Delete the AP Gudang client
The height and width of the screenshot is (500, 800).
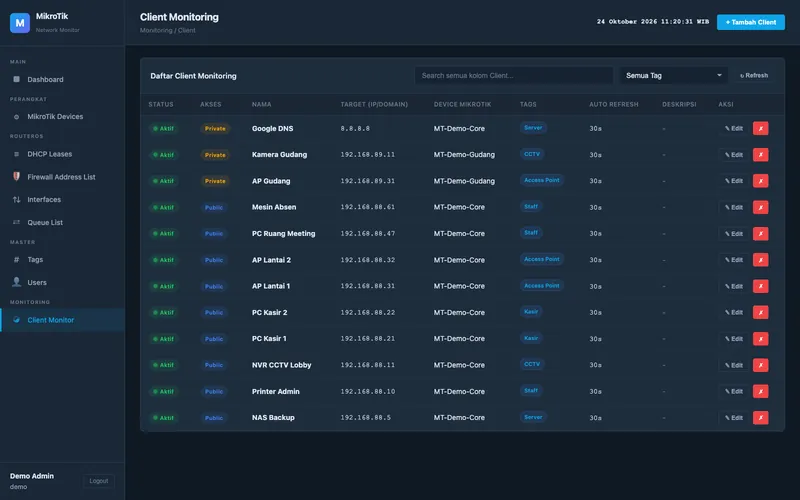point(760,181)
